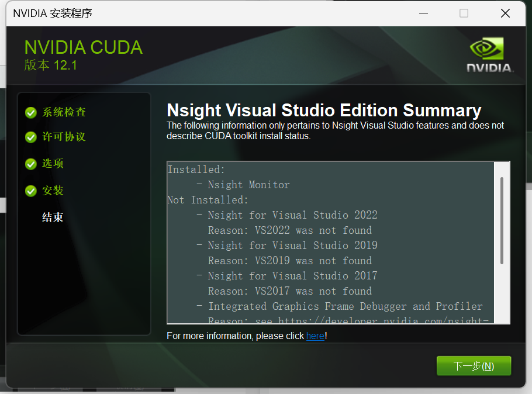Click the 'Nsight Monitor' installed entry
This screenshot has height=394, width=532.
click(x=248, y=185)
